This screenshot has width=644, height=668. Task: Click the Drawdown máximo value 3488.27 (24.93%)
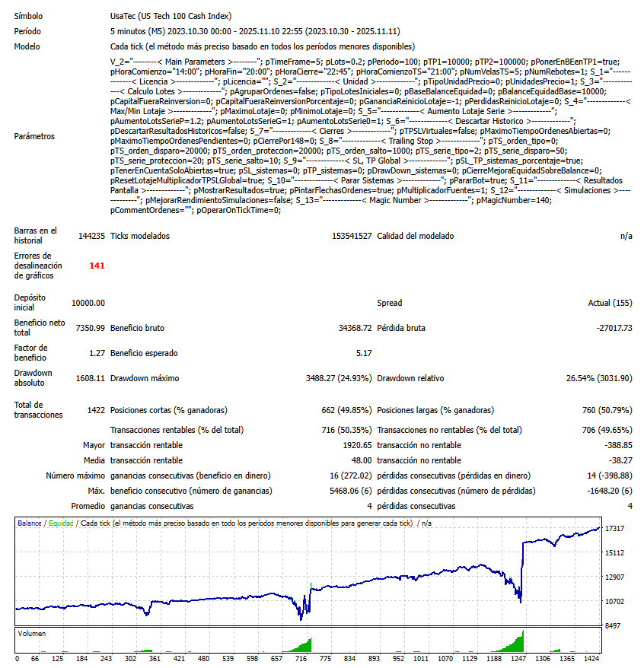click(x=333, y=378)
